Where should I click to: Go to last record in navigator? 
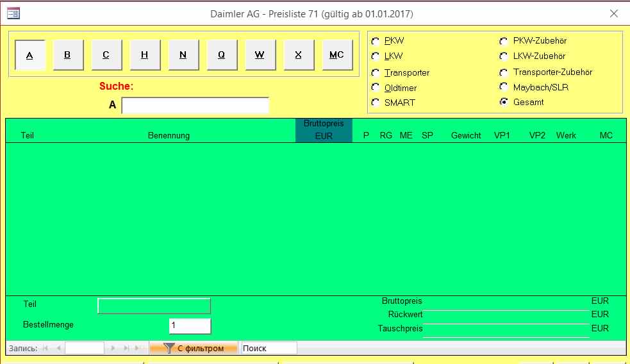click(x=126, y=349)
